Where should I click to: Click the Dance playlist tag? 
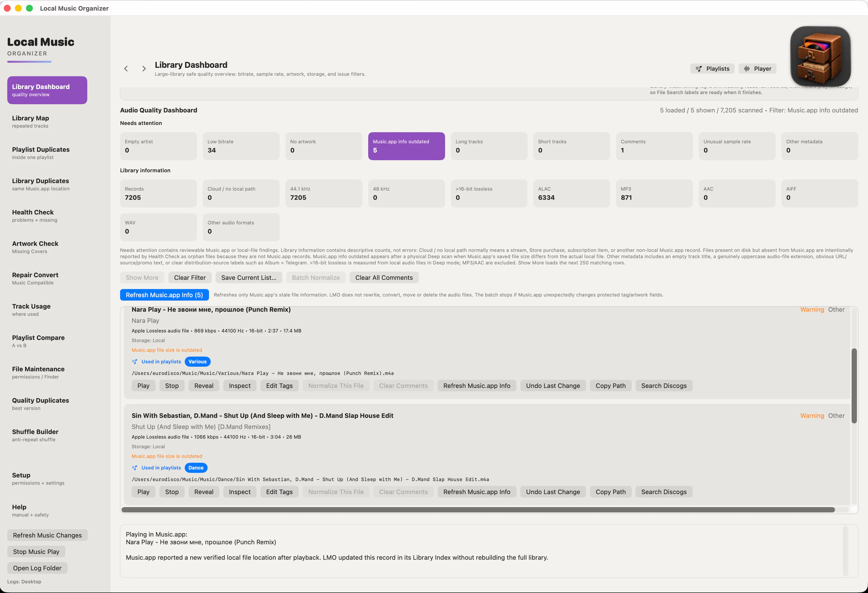point(196,468)
